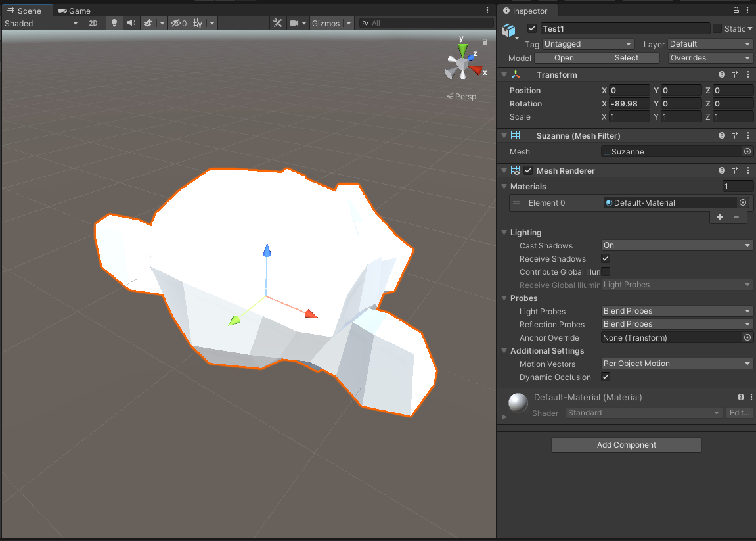Screen dimensions: 756x541
Task: Open the Cast Shadows dropdown
Action: tap(677, 245)
